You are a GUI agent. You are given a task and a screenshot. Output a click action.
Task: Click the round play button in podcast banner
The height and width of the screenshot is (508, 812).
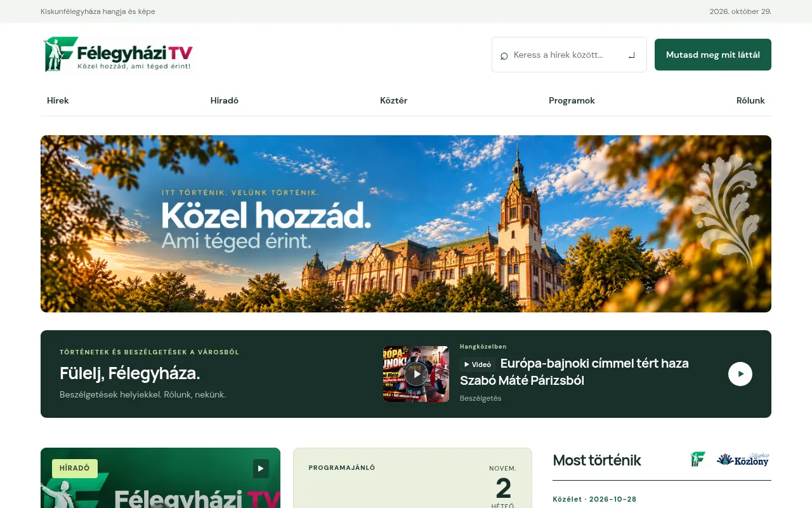[x=740, y=374]
